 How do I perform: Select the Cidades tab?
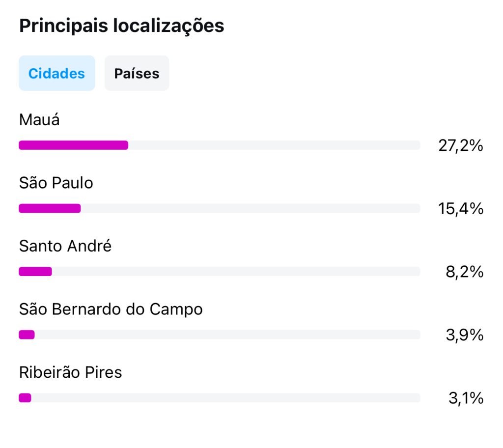pyautogui.click(x=56, y=73)
